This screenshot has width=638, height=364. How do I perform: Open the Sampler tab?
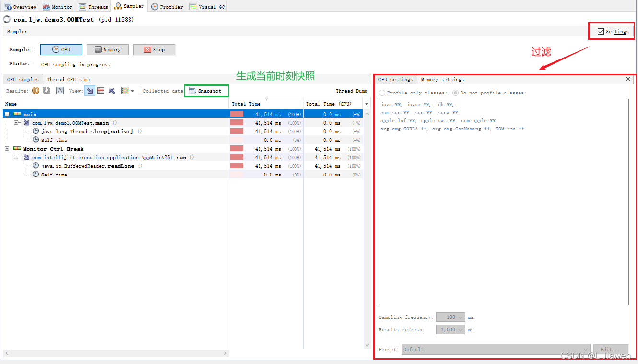click(x=129, y=6)
